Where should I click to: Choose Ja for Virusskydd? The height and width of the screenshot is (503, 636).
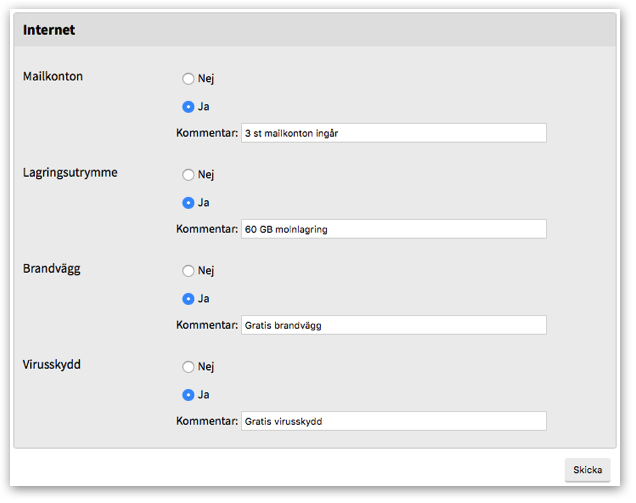tap(188, 395)
